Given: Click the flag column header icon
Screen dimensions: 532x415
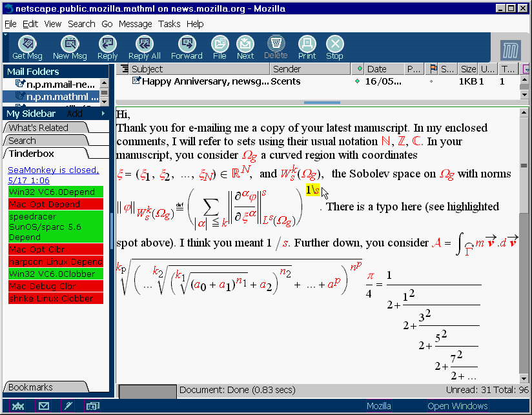Looking at the screenshot, I should [x=433, y=69].
